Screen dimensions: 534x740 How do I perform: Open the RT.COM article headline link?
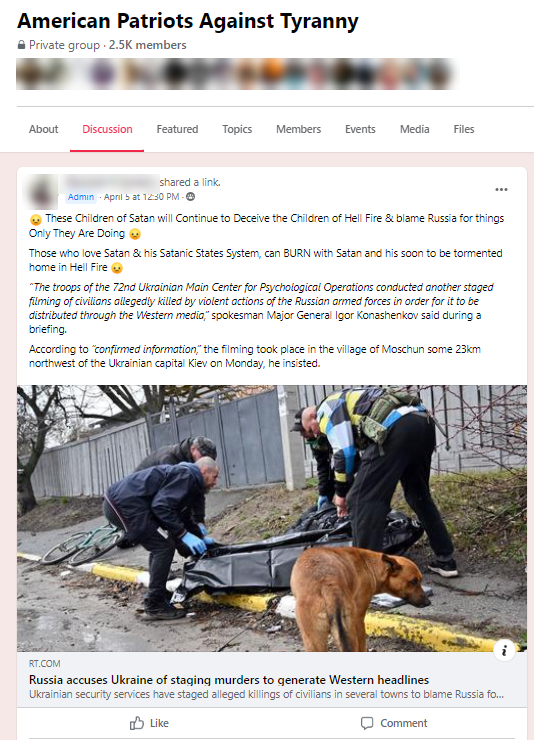click(229, 680)
